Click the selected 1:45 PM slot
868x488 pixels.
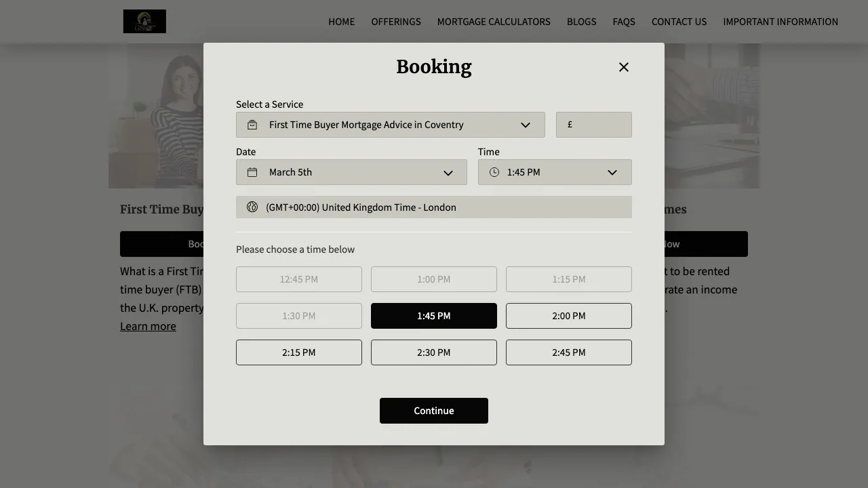coord(433,316)
